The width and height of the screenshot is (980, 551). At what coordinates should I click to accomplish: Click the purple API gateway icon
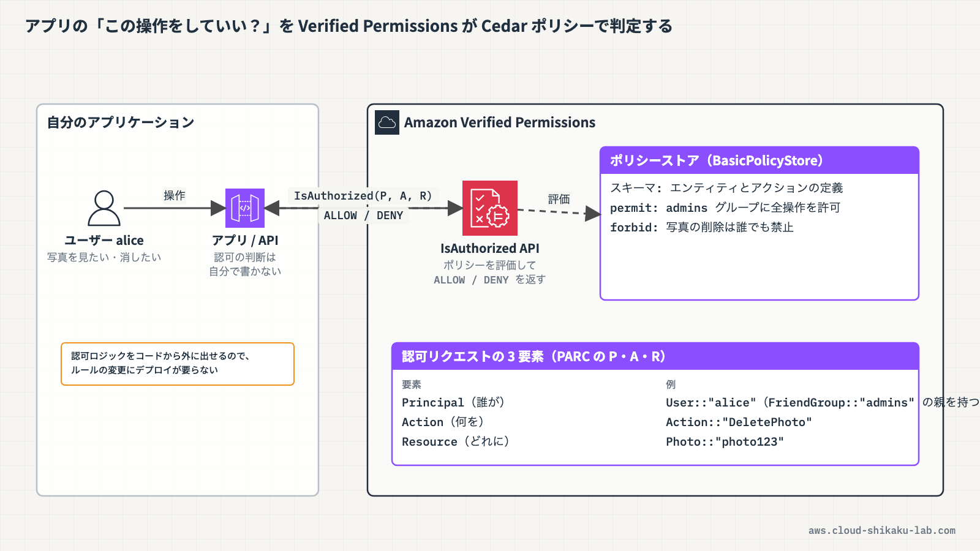coord(245,208)
